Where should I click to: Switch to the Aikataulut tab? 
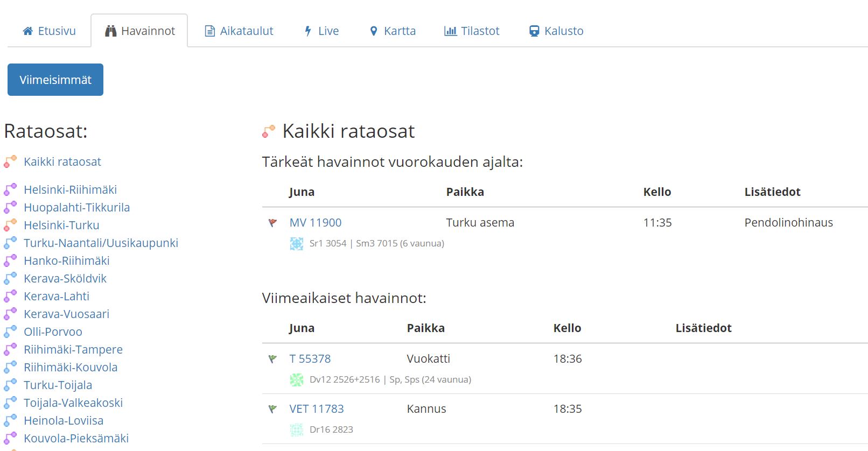click(239, 31)
